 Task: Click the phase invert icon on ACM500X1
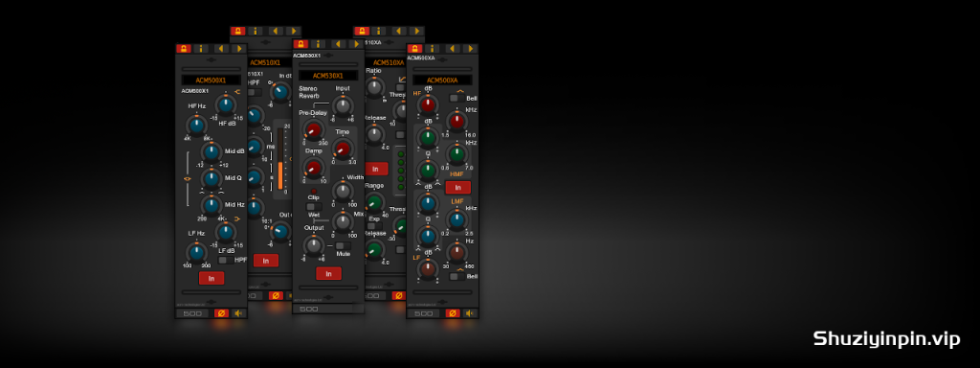[221, 313]
